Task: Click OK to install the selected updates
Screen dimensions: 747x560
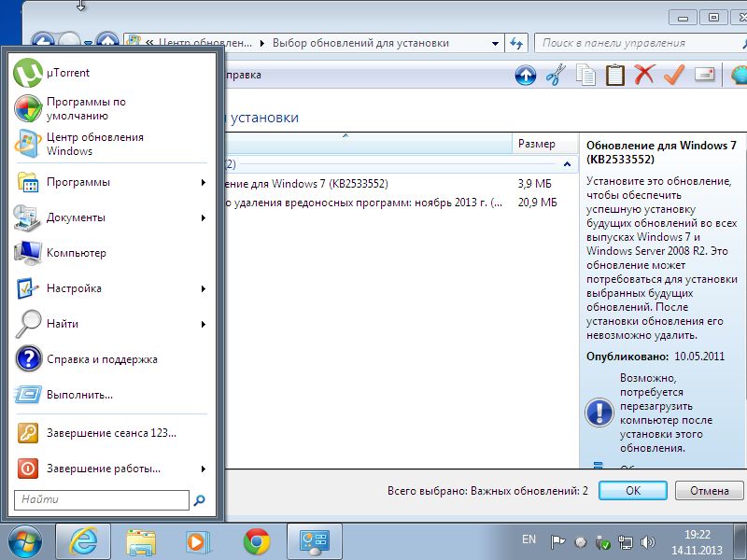Action: 633,490
